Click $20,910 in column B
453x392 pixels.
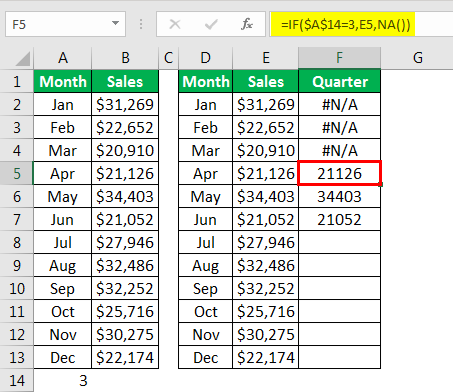[x=125, y=150]
